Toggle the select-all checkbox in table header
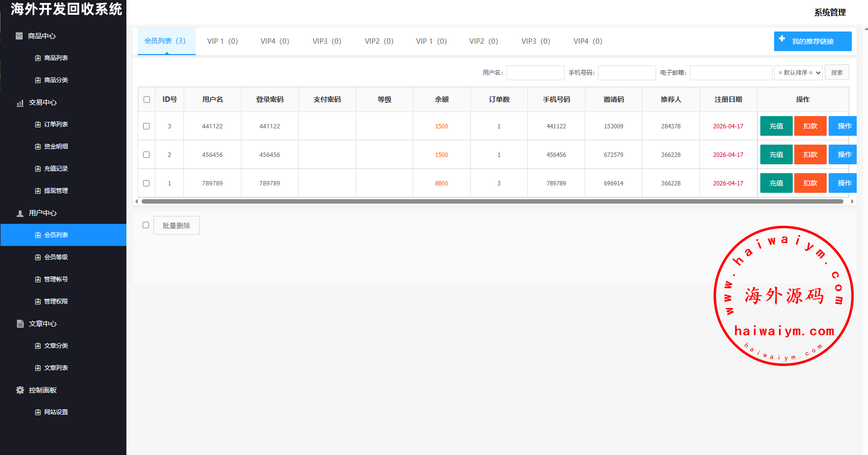Screen dimensions: 868x455 click(x=147, y=99)
